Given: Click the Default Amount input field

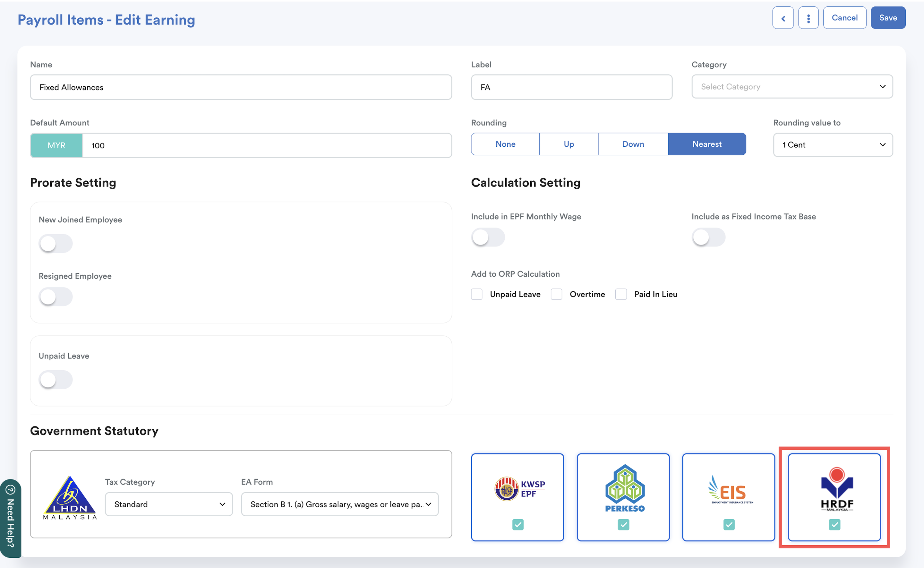Looking at the screenshot, I should click(x=266, y=146).
